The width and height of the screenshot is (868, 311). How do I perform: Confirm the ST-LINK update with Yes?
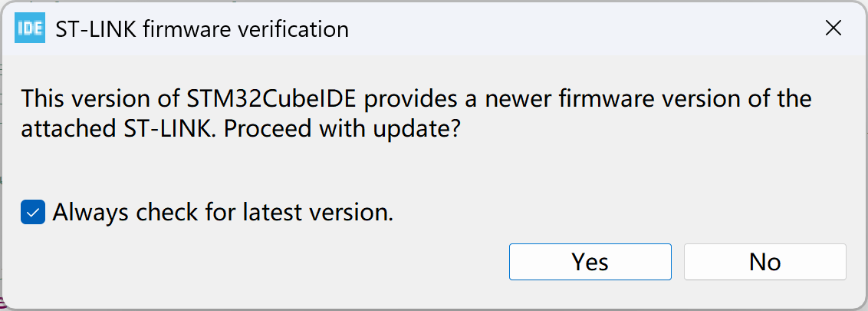click(590, 262)
